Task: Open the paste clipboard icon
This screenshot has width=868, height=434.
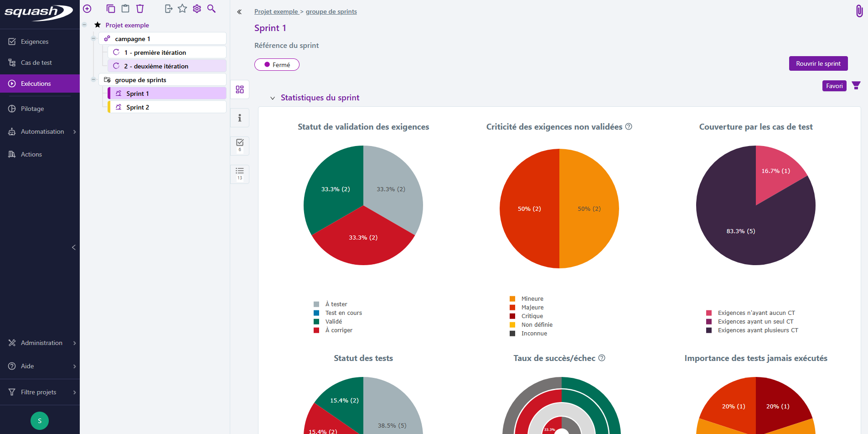Action: [125, 8]
